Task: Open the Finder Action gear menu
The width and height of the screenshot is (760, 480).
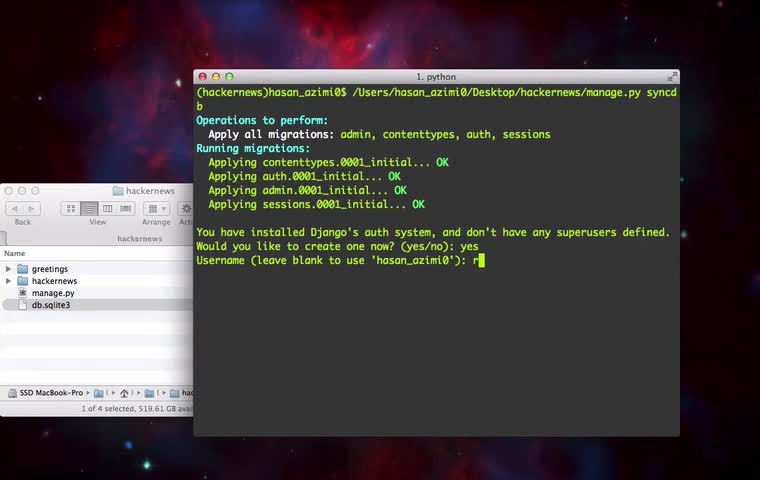Action: 186,208
